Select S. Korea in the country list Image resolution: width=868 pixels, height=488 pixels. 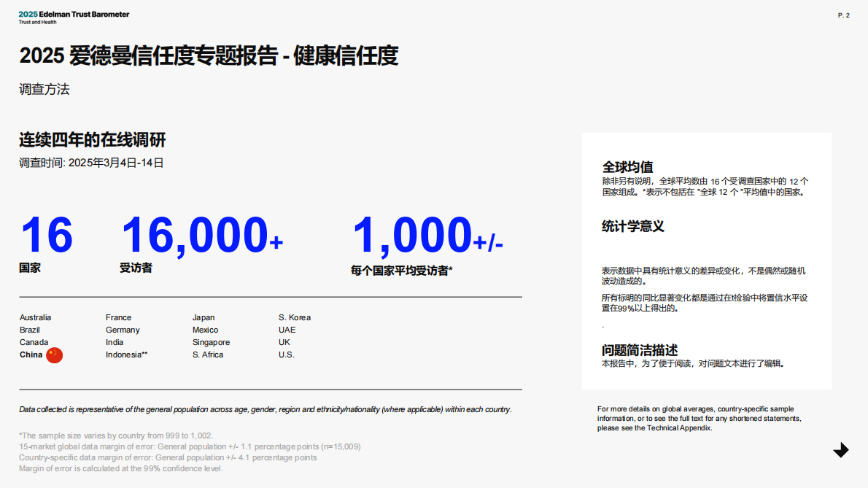tap(294, 317)
